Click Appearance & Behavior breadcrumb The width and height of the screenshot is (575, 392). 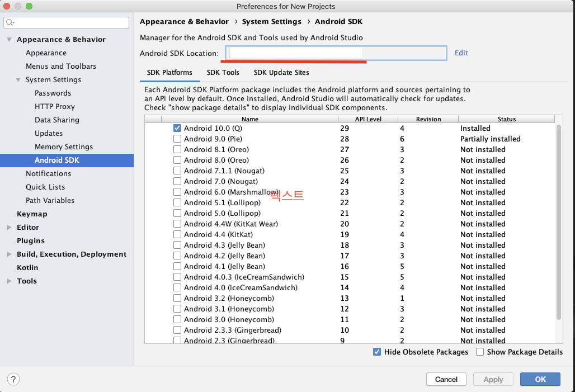click(x=184, y=22)
